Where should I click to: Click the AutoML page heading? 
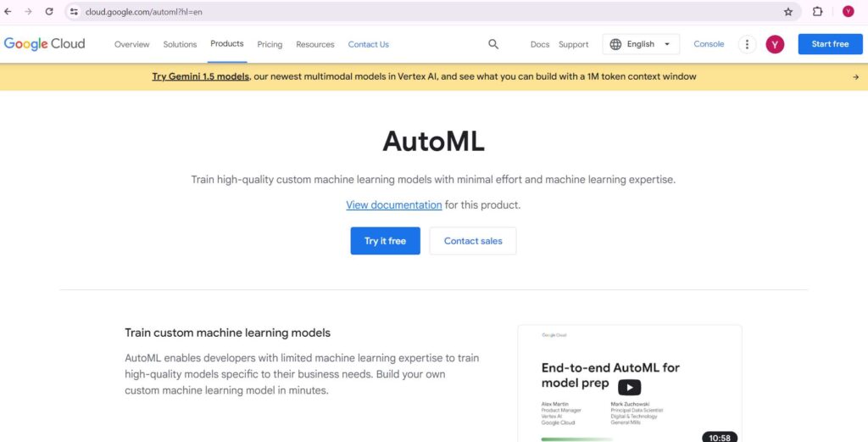(433, 141)
